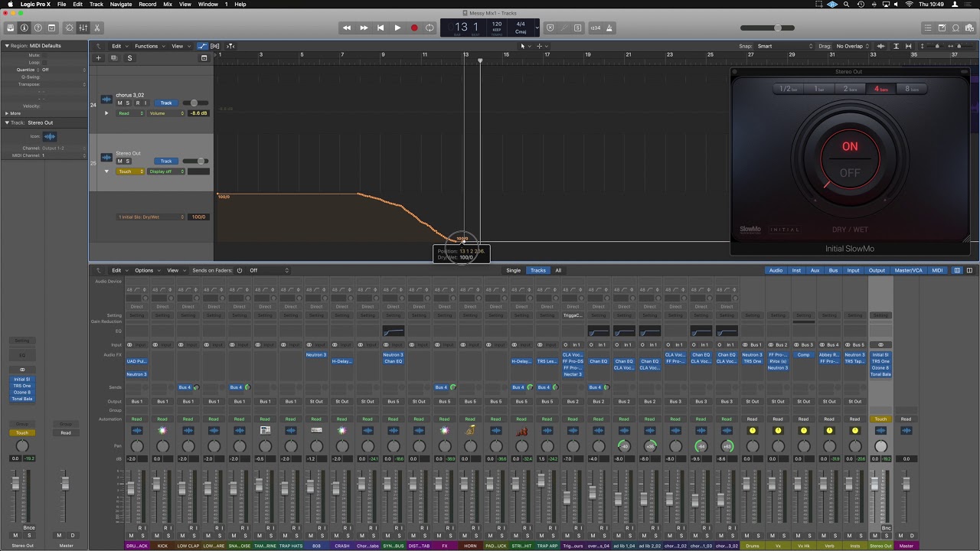The width and height of the screenshot is (980, 551).
Task: Open Mixer Options menu
Action: tap(147, 270)
